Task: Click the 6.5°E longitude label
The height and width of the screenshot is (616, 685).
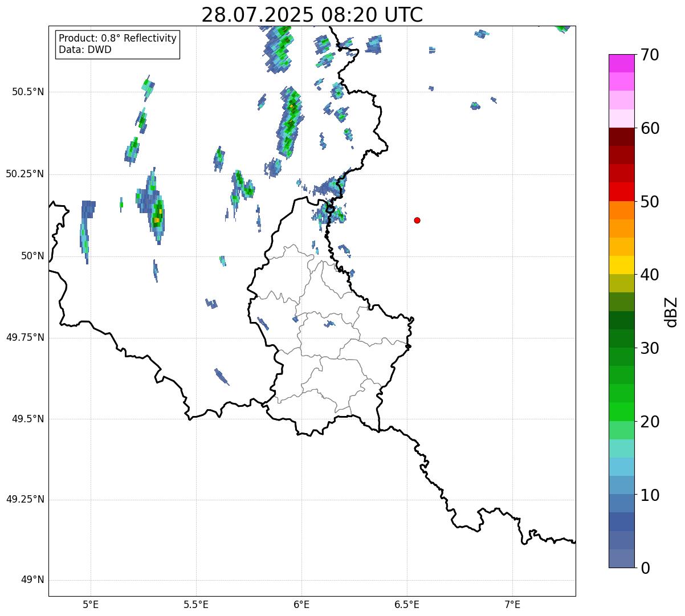Action: pyautogui.click(x=407, y=604)
